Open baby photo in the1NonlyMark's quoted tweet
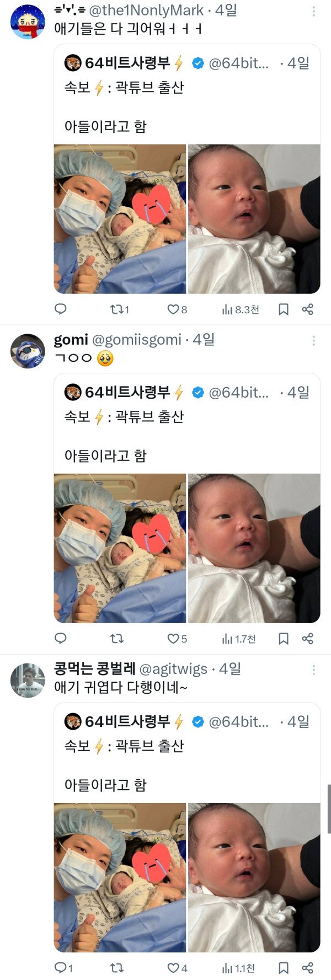This screenshot has width=331, height=980. point(254,219)
